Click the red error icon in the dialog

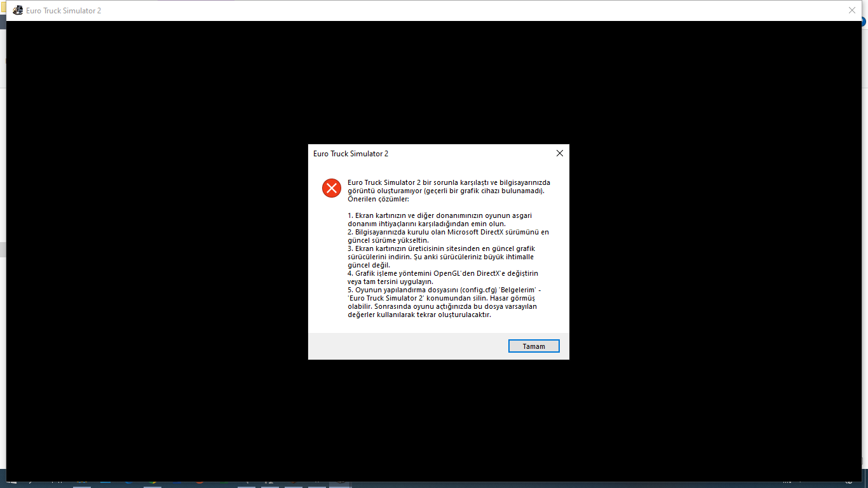click(x=332, y=188)
